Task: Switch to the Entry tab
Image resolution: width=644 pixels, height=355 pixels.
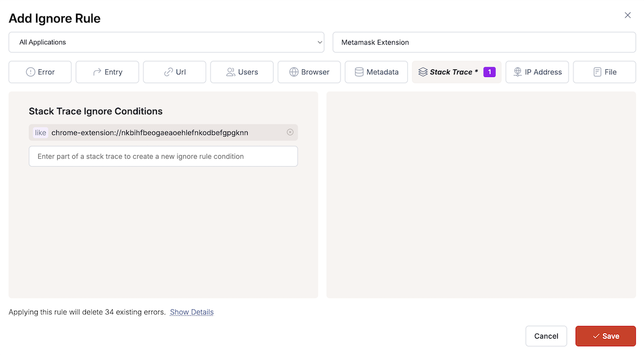Action: [x=107, y=72]
